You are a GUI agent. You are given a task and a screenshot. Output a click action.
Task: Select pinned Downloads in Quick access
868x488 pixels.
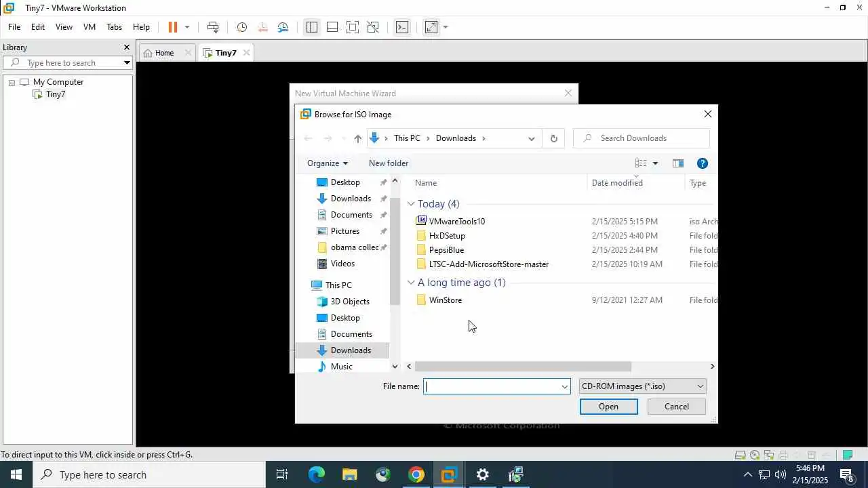351,199
